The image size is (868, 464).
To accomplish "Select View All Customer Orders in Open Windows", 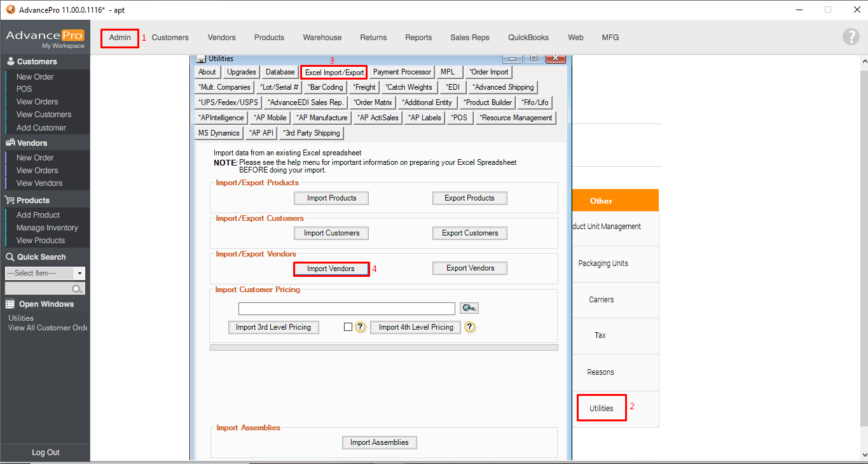I will (x=48, y=328).
